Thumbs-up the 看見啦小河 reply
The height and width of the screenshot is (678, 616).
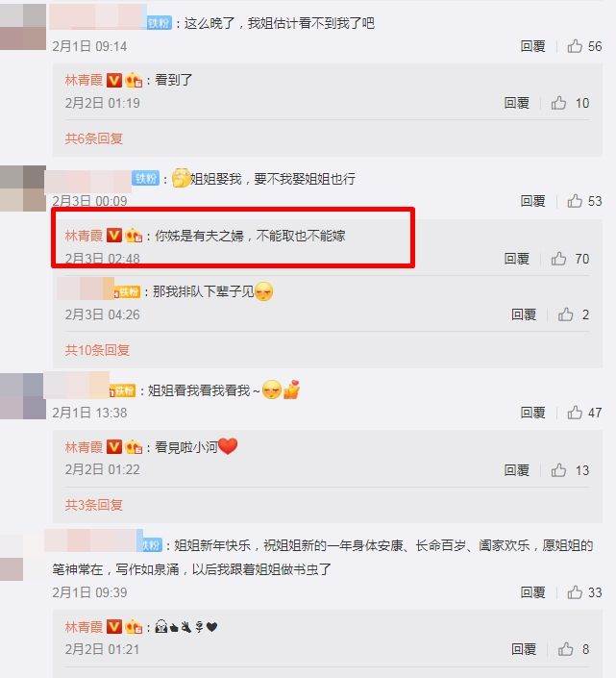pos(558,470)
